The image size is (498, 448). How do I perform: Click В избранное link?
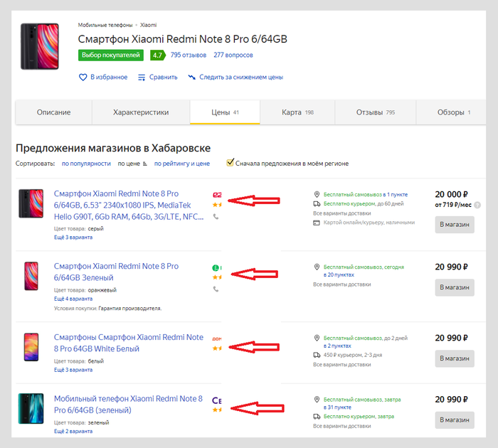point(109,77)
